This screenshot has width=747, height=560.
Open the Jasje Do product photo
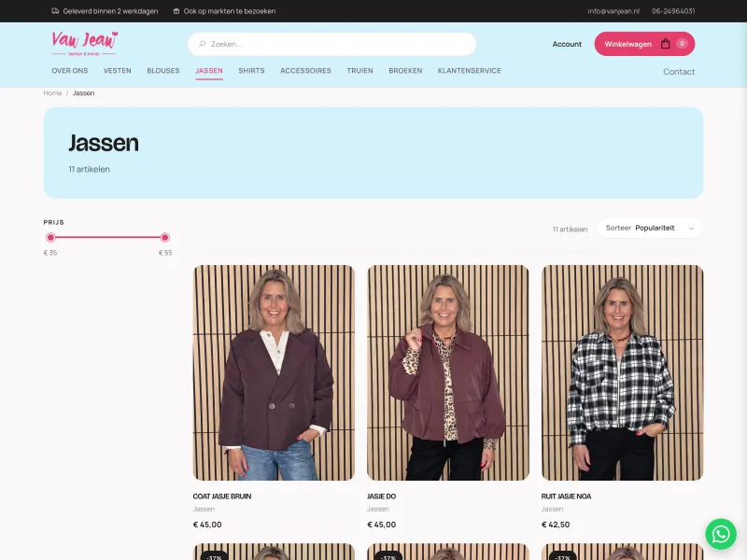coord(448,372)
